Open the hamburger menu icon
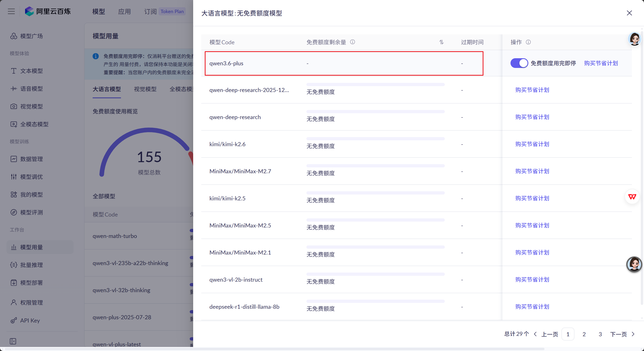The width and height of the screenshot is (644, 351). (11, 12)
